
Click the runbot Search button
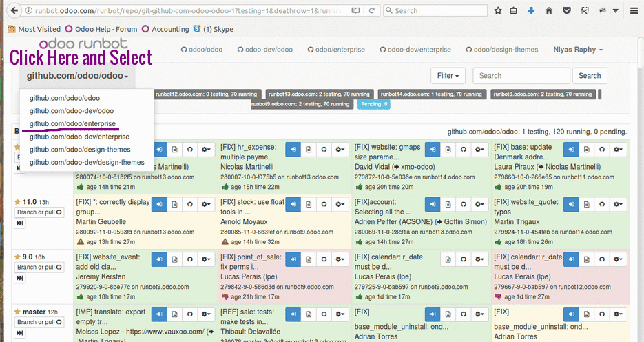(590, 76)
